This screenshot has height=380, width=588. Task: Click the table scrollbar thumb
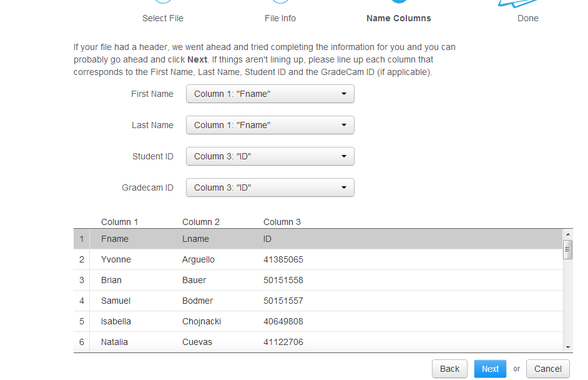[x=568, y=249]
